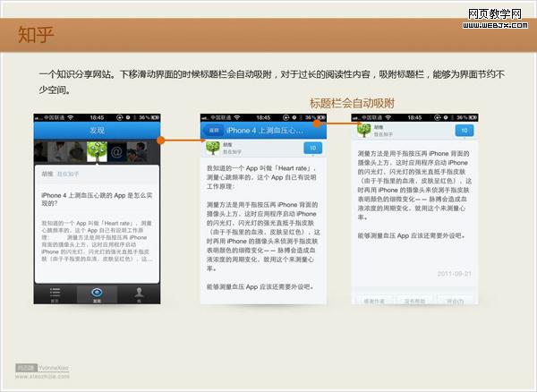Screen dimensions: 537x392
Task: Tap the tree avatar in middle phone's author bar
Action: (x=215, y=148)
